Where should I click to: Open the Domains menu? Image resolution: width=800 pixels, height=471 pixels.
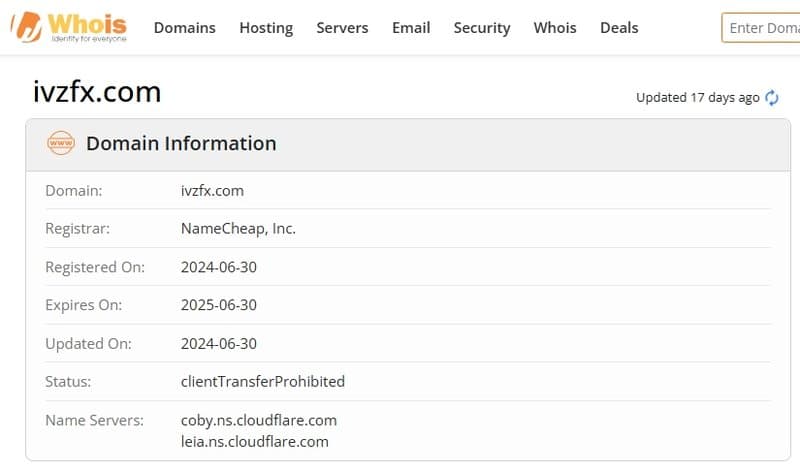point(184,28)
